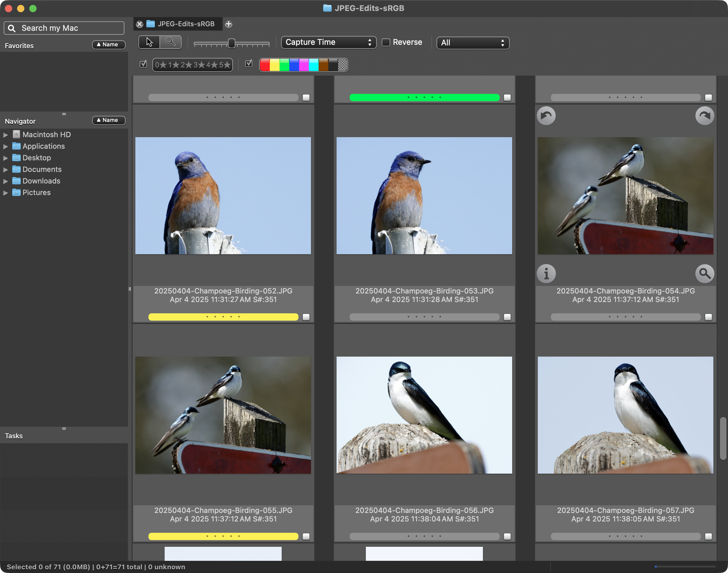
Task: Filter by 1-star rating
Action: coord(174,65)
